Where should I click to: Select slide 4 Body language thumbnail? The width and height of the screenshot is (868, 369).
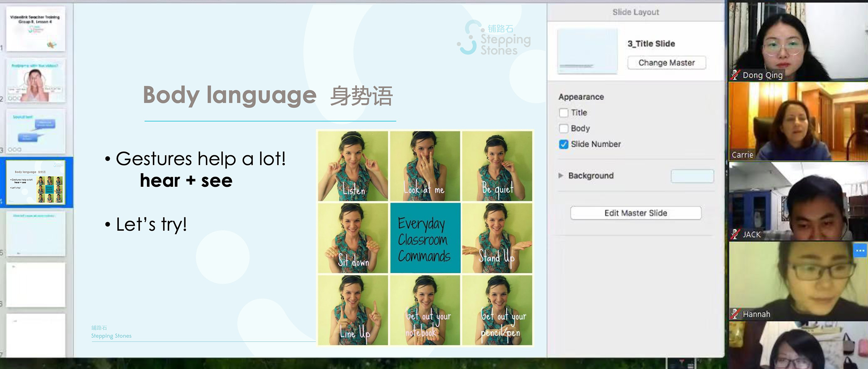tap(35, 182)
